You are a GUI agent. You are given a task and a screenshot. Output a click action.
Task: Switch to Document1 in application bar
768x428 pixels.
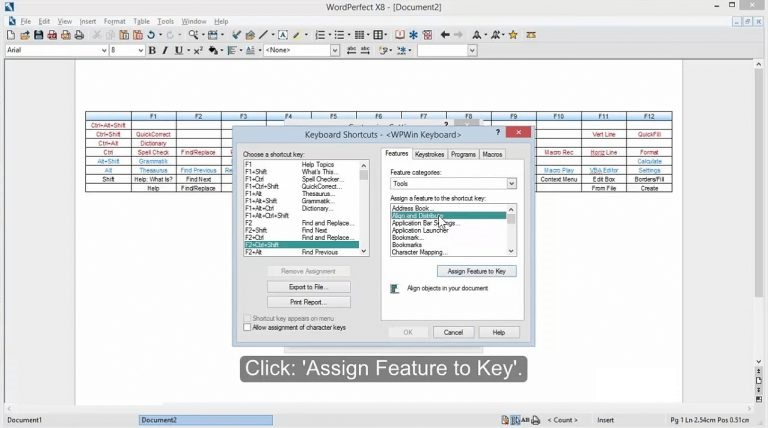coord(24,420)
